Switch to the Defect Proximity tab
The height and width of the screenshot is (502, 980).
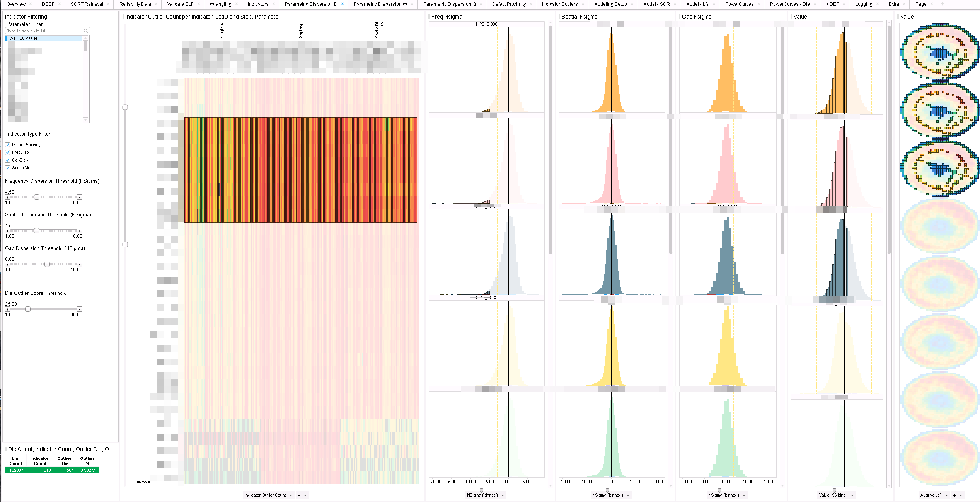[509, 4]
